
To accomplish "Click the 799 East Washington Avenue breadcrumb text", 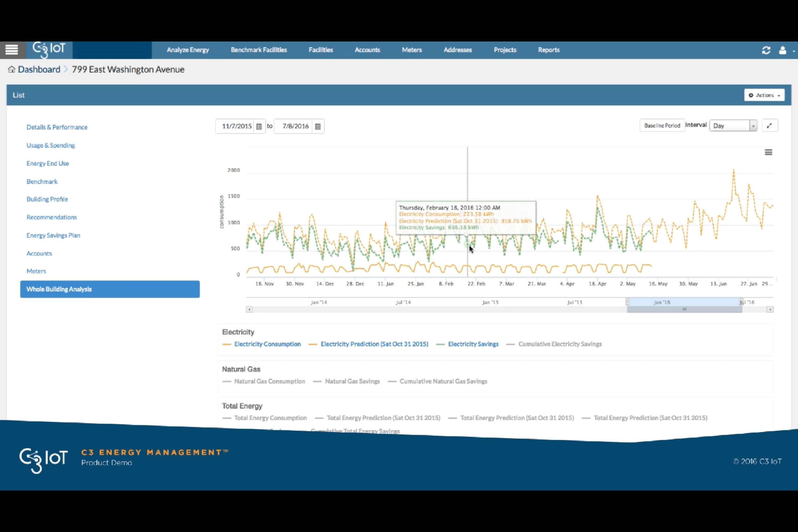I will (x=128, y=69).
